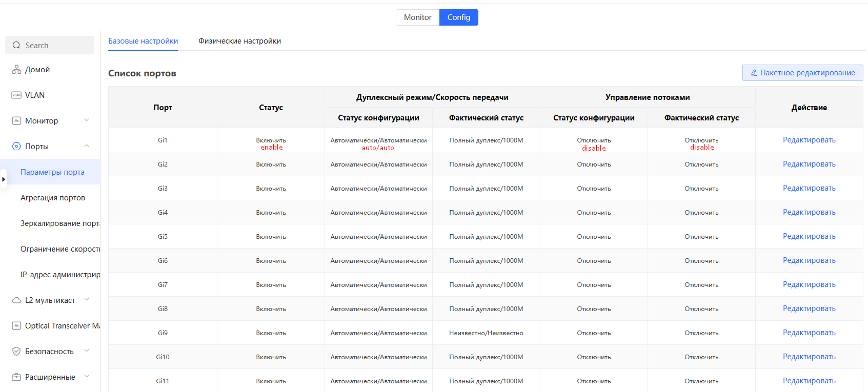Switch to Monitor mode
Screen dimensions: 868x392
pos(417,17)
